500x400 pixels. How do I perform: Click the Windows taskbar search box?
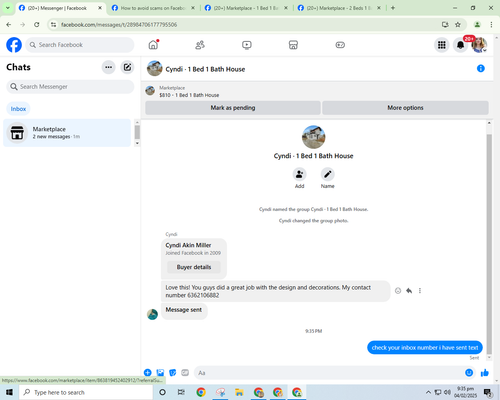86,392
